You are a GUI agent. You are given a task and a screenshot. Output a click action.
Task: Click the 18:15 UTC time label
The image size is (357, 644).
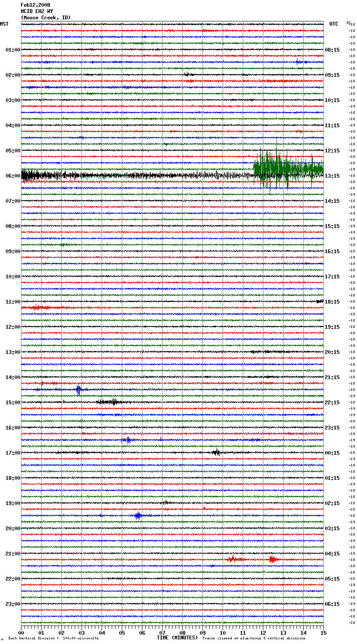(332, 302)
